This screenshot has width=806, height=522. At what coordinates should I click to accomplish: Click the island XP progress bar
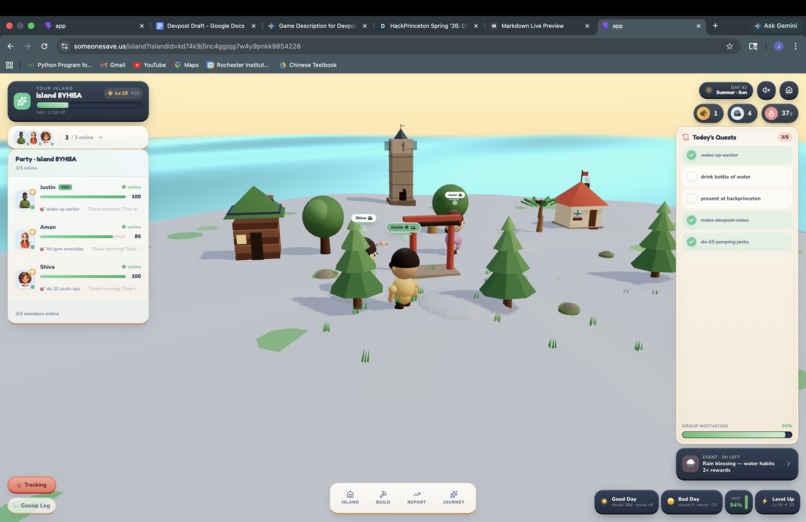click(89, 105)
